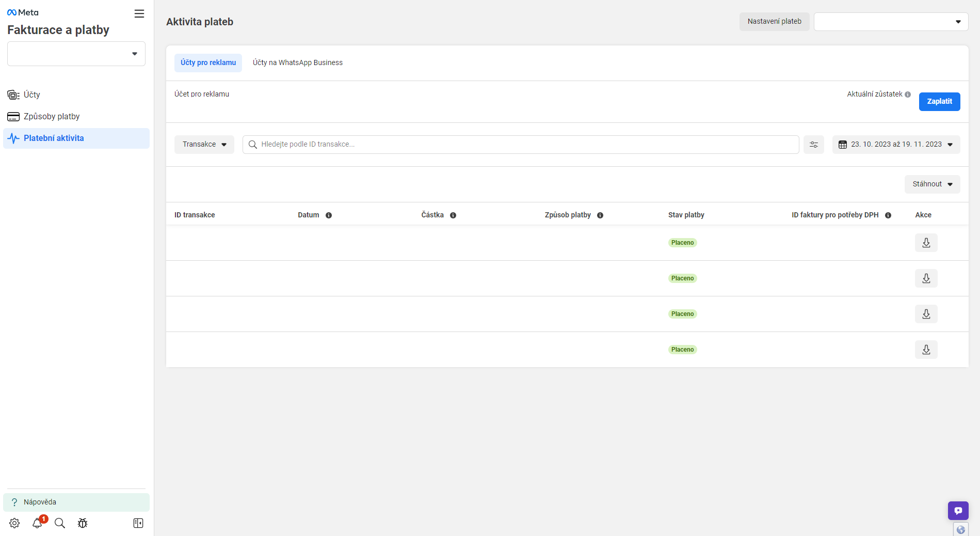Open the account dropdown under Fakturace a platby

(76, 54)
